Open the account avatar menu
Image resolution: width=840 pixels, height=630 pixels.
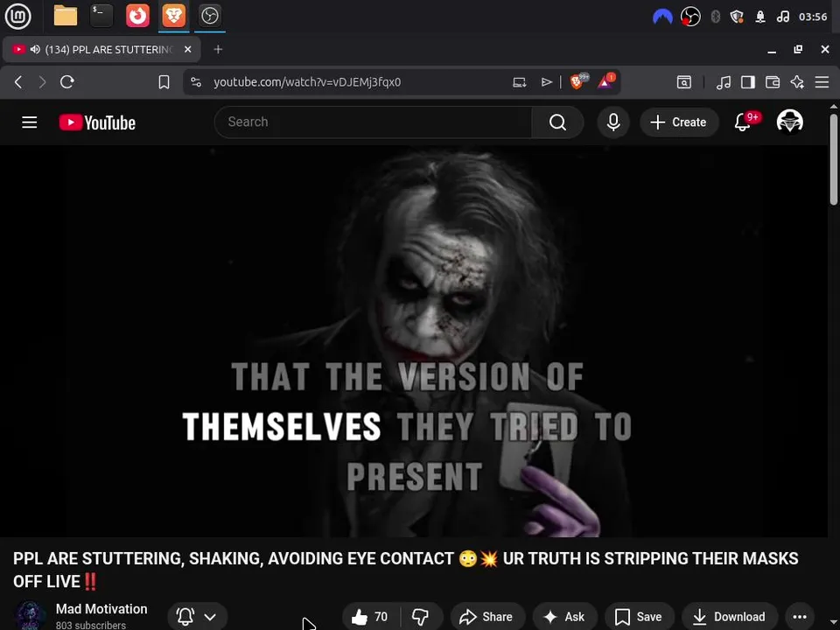tap(789, 122)
